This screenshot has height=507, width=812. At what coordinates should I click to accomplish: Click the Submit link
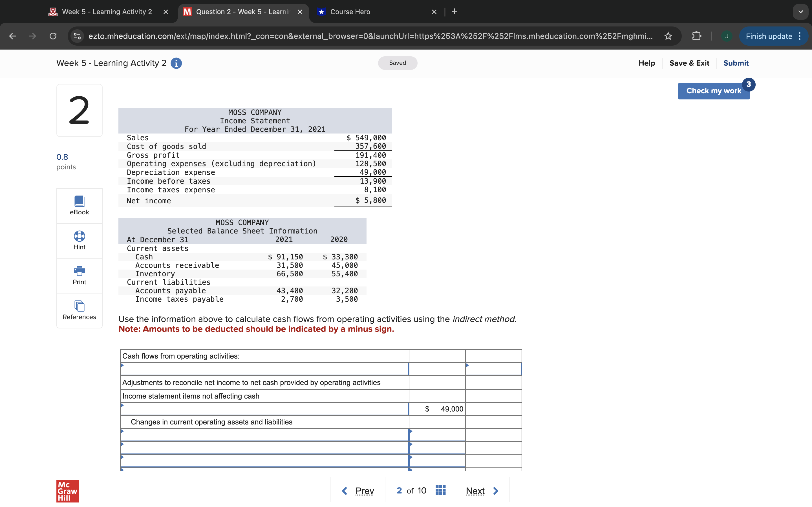[x=736, y=63]
